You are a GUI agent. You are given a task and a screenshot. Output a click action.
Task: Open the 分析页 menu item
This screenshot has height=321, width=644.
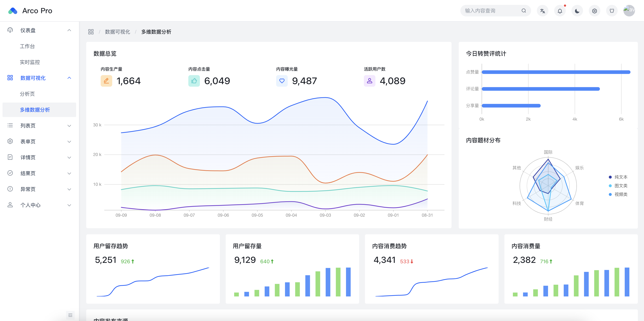[x=27, y=94]
